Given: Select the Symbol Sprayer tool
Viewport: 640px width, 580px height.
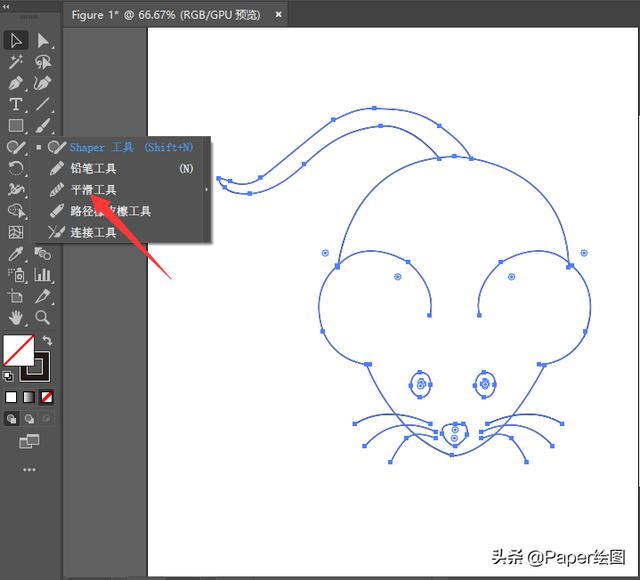Looking at the screenshot, I should pos(16,275).
